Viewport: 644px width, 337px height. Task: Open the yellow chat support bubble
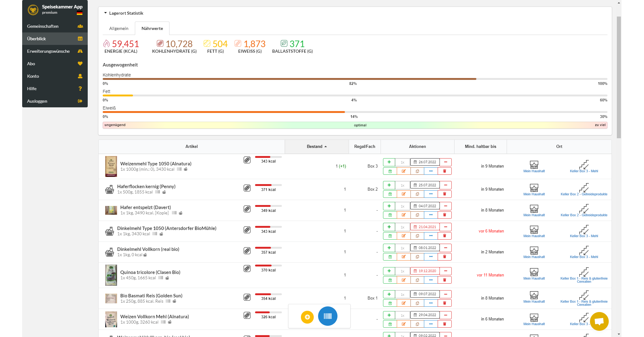click(x=599, y=321)
